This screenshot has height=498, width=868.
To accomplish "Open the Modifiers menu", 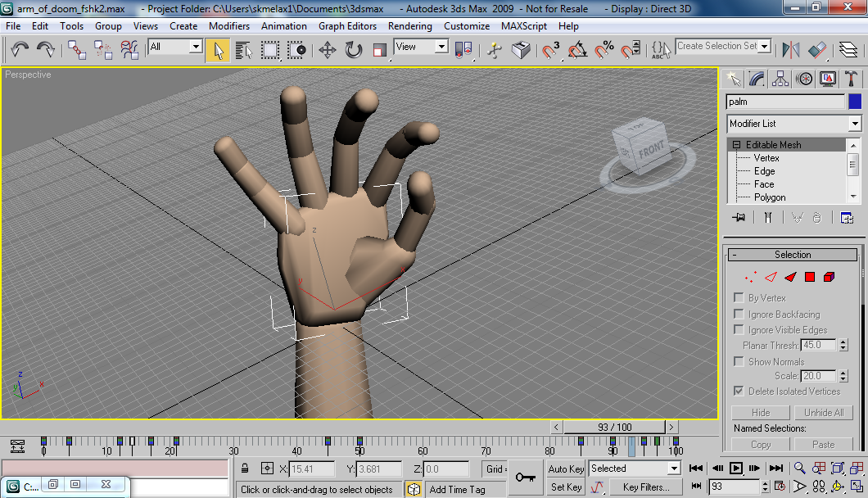I will coord(229,26).
